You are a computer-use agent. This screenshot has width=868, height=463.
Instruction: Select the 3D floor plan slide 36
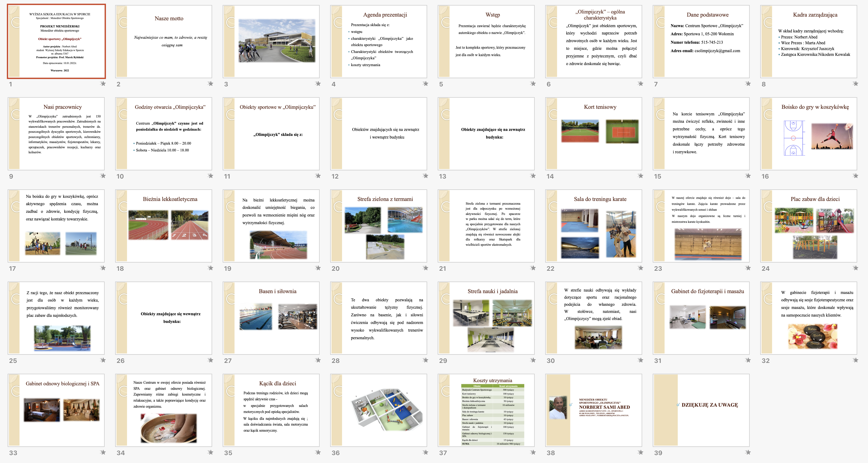coord(379,410)
